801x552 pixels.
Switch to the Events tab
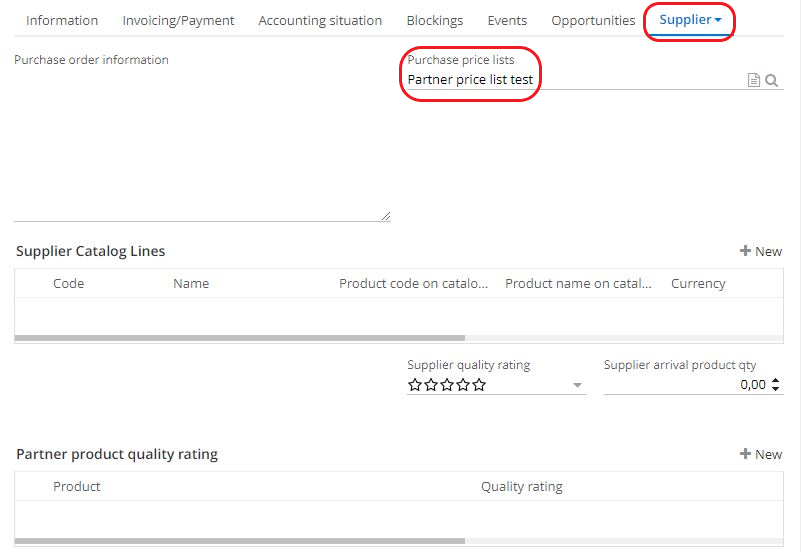[507, 21]
